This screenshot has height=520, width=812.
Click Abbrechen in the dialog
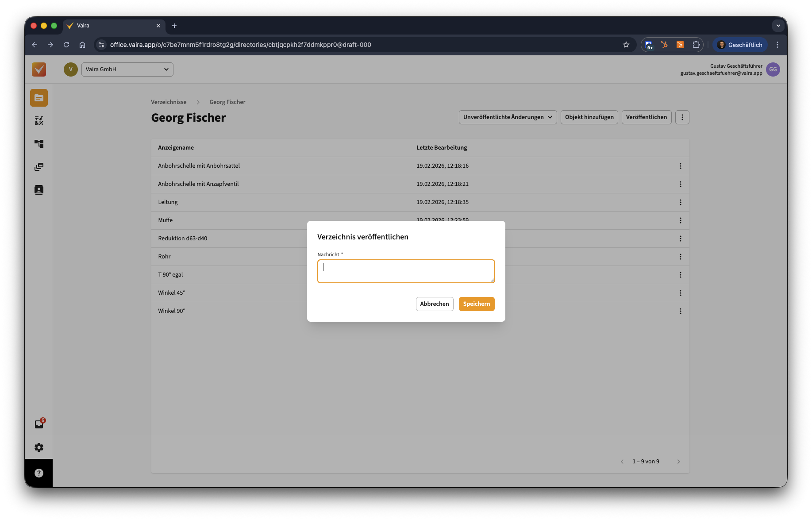434,304
